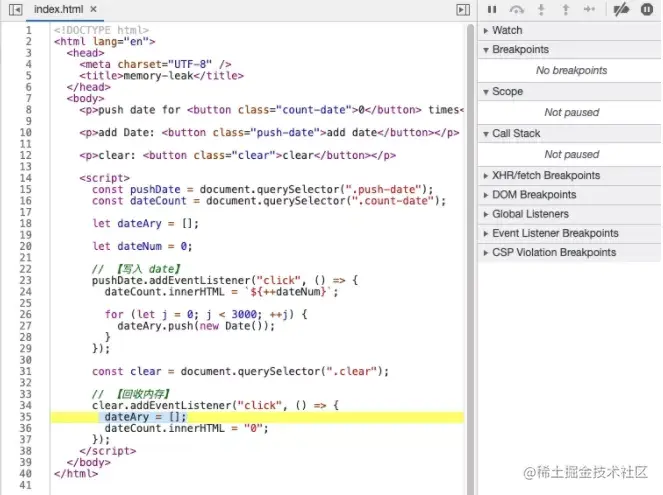Viewport: 663px width, 495px height.
Task: Set breakpoint on line number 35
Action: point(25,417)
